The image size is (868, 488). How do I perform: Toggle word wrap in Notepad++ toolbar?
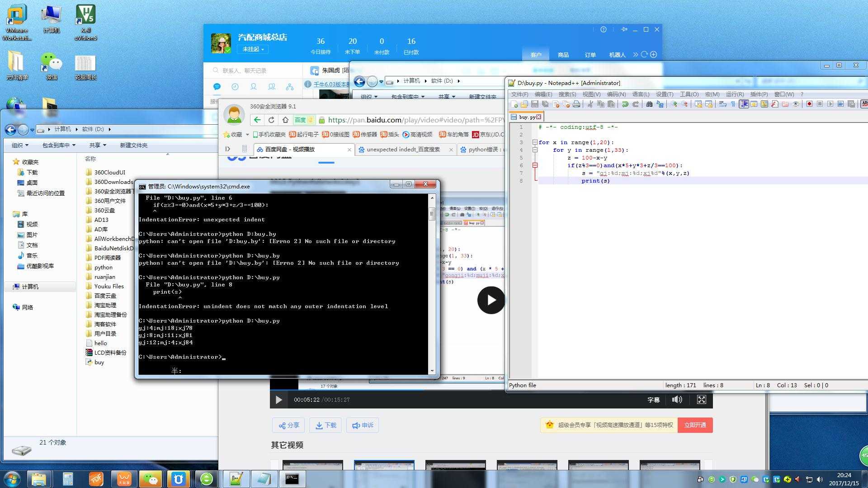point(722,104)
